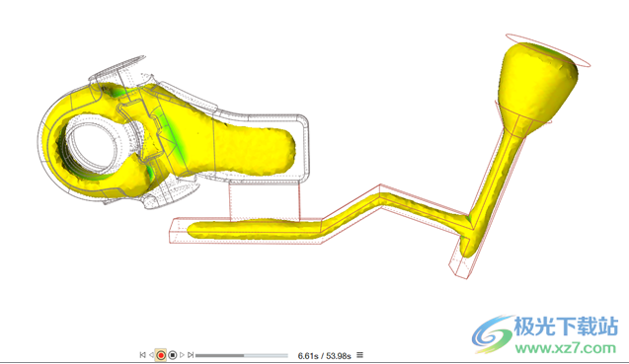
Task: Open the playback options hamburger menu
Action: [359, 355]
